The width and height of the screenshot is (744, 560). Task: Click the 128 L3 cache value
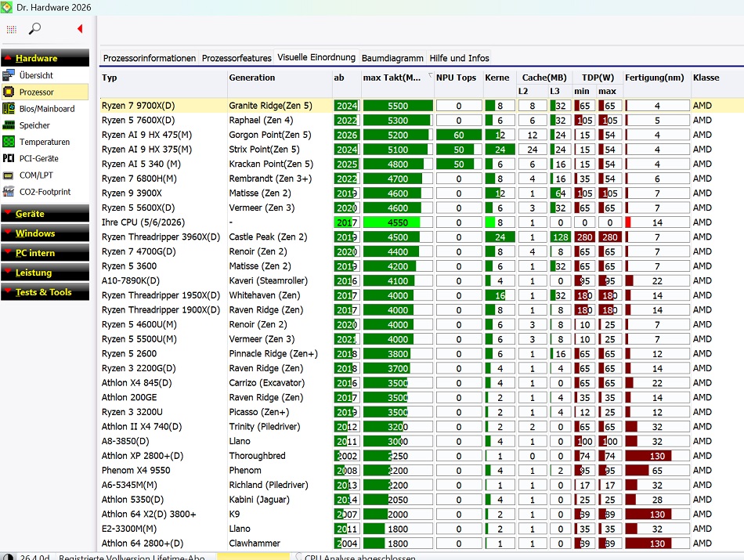click(561, 237)
